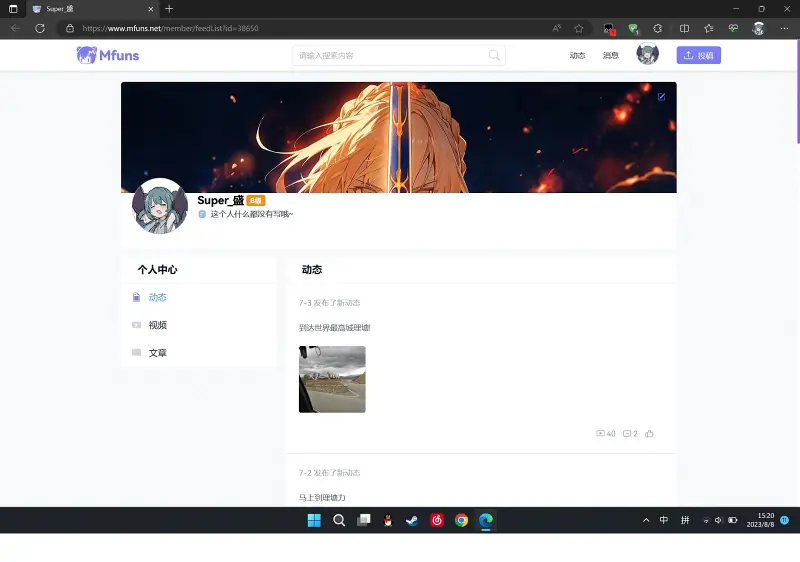The image size is (800, 562).
Task: Show hidden system tray icons
Action: 646,520
